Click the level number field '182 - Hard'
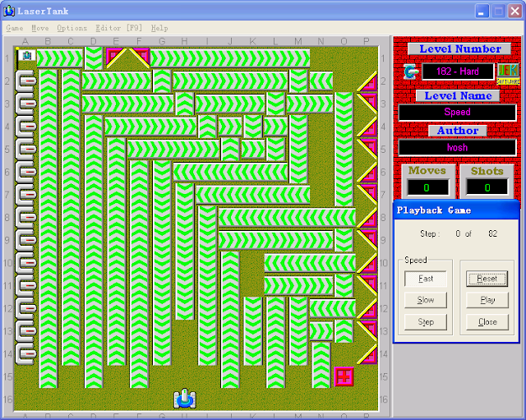Screen dimensions: 526x420 click(x=458, y=72)
